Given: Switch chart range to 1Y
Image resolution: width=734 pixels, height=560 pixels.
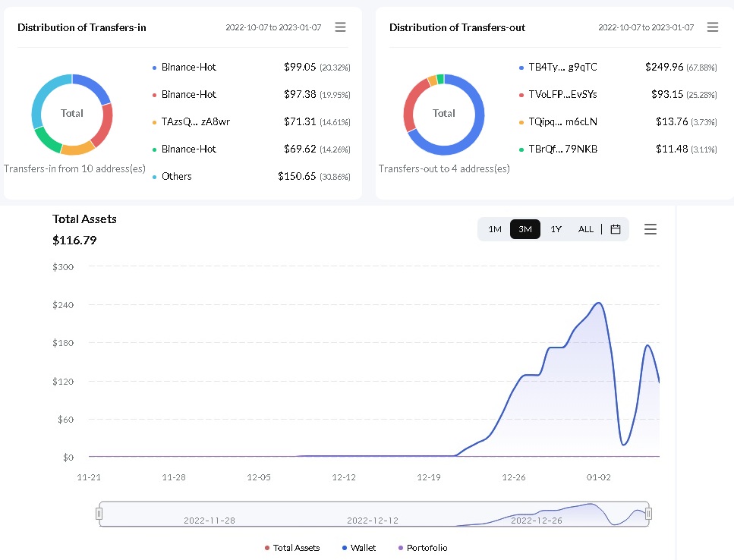Looking at the screenshot, I should pyautogui.click(x=556, y=229).
